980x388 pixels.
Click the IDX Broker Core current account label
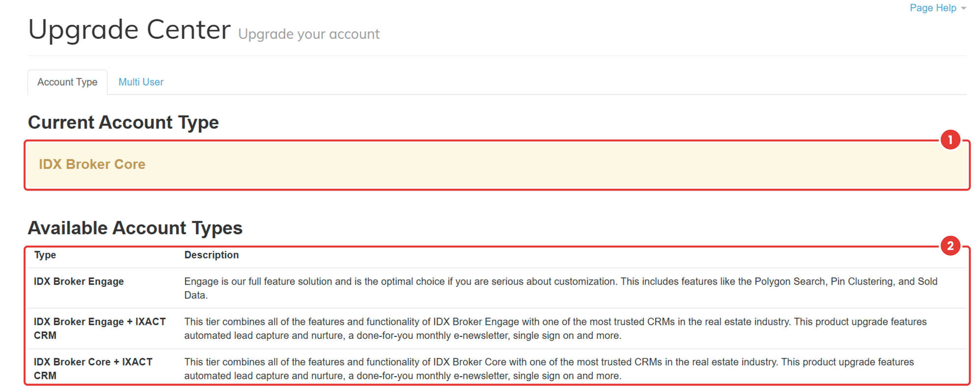tap(92, 164)
